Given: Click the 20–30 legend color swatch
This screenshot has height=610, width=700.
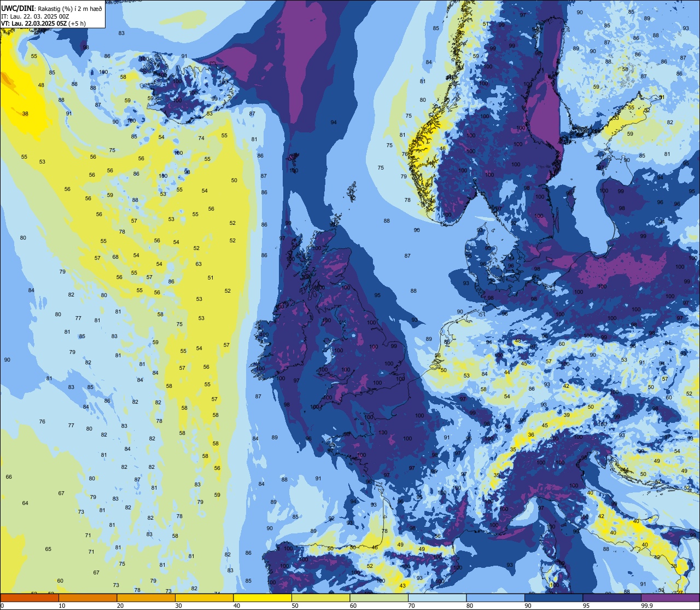Looking at the screenshot, I should [146, 597].
